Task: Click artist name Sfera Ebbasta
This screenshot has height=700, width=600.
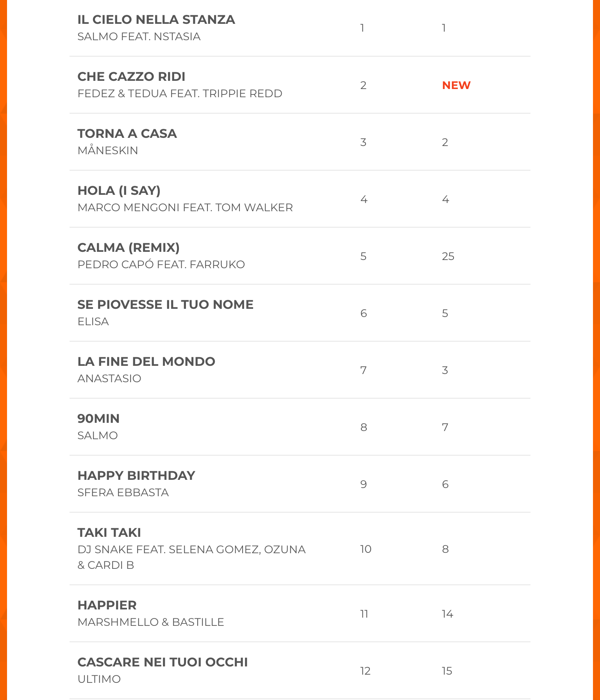Action: click(123, 493)
